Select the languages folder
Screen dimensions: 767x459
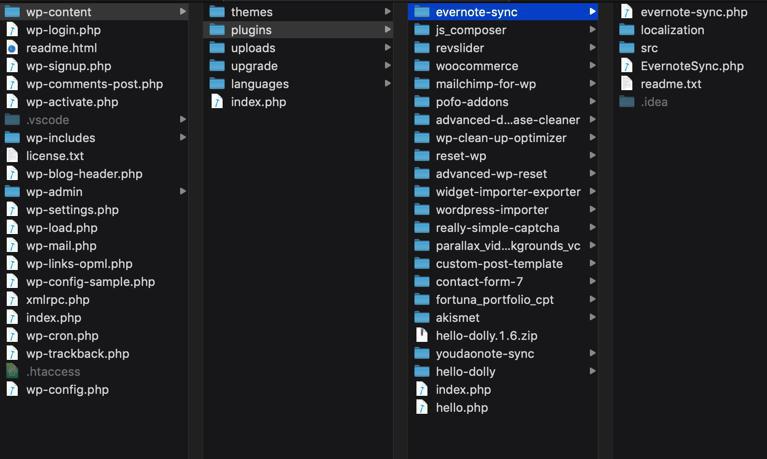pos(259,84)
